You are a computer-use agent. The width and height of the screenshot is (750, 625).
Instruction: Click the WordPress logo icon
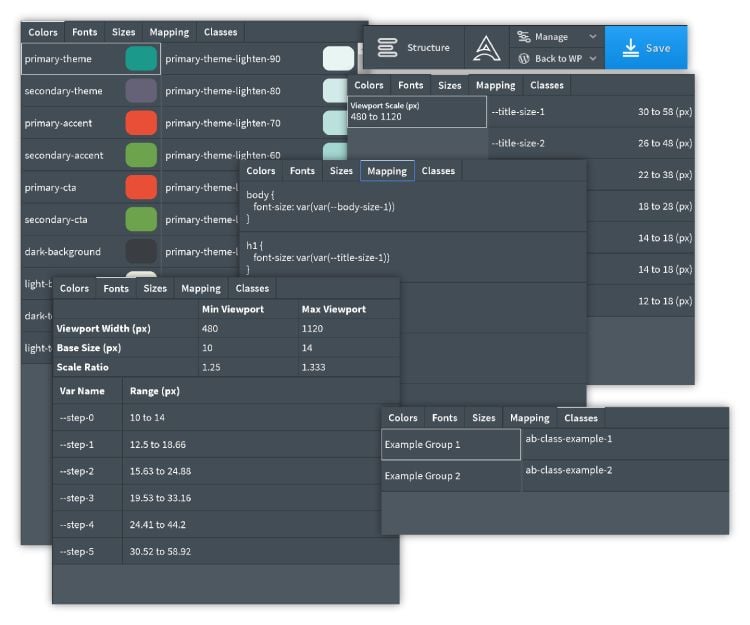524,58
